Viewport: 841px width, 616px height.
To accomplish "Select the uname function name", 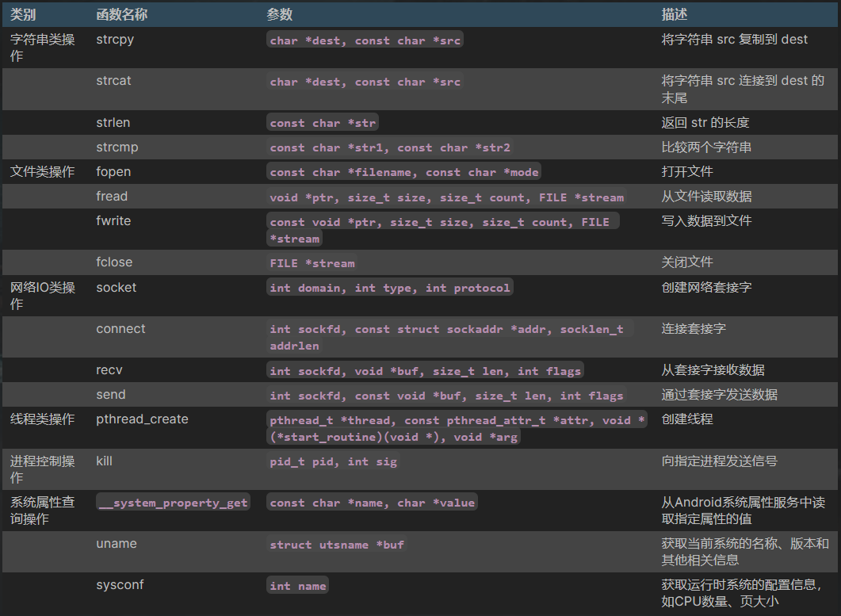I will point(117,544).
